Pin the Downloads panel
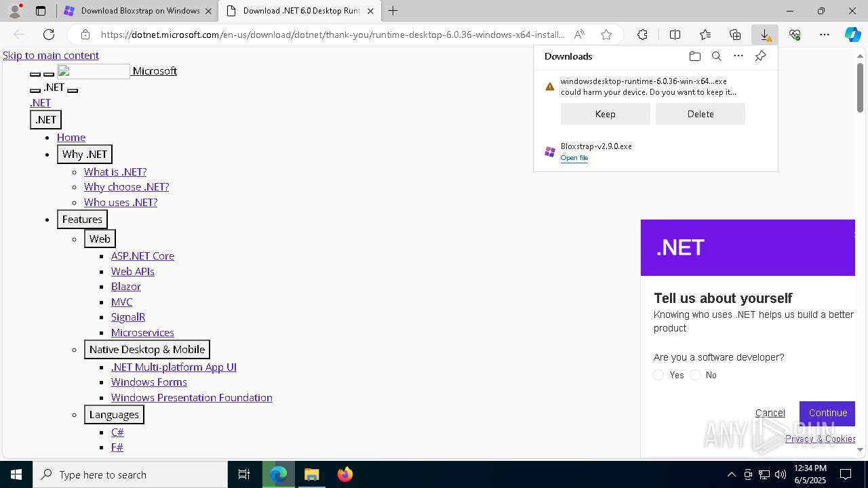This screenshot has height=488, width=868. coord(760,56)
